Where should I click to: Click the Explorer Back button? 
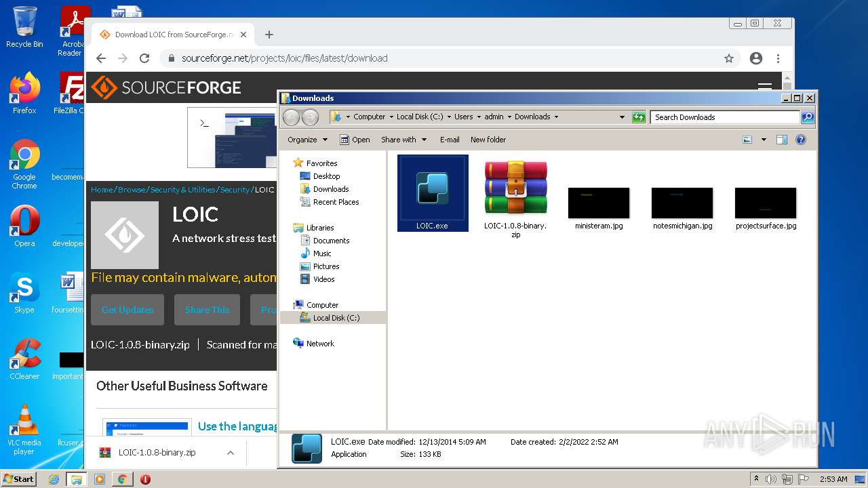292,117
